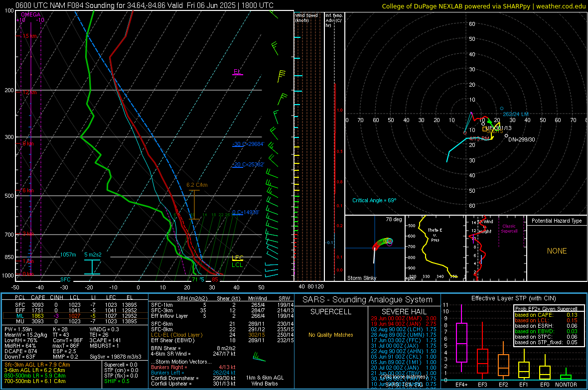Click the '-20 C=25382' height label

click(x=248, y=164)
